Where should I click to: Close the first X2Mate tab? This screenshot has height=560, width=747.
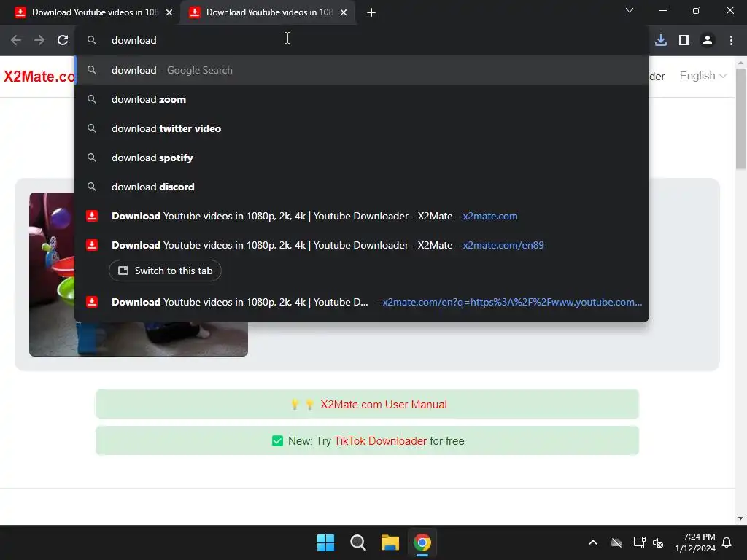169,12
